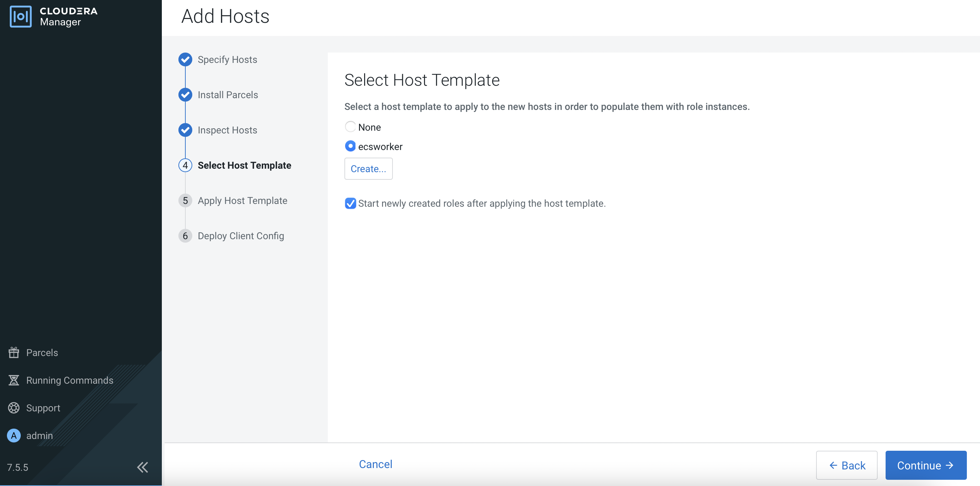Screen dimensions: 980x486
Task: Go to Apply Host Template step
Action: click(x=242, y=200)
